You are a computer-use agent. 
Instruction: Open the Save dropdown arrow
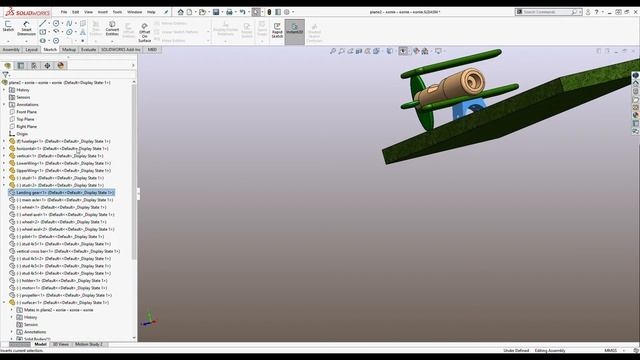coord(222,12)
